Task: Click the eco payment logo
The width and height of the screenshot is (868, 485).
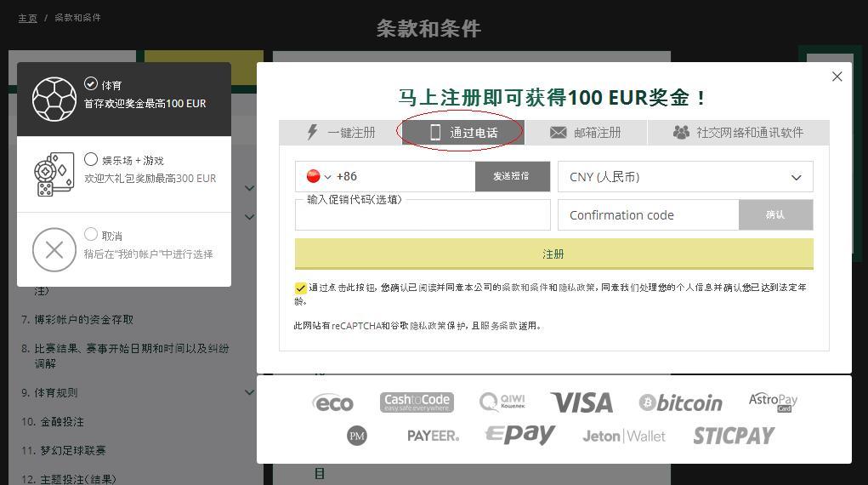Action: (332, 403)
